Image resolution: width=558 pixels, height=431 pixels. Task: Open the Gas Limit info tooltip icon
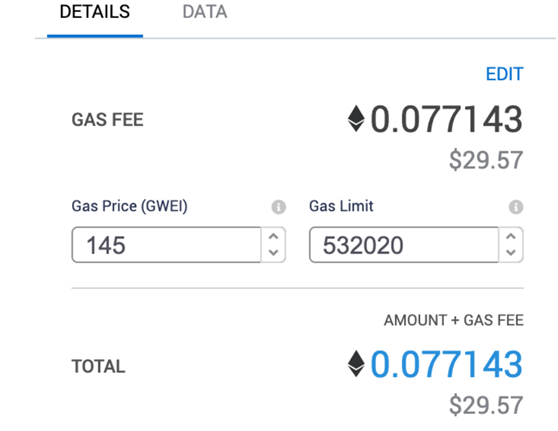coord(516,207)
